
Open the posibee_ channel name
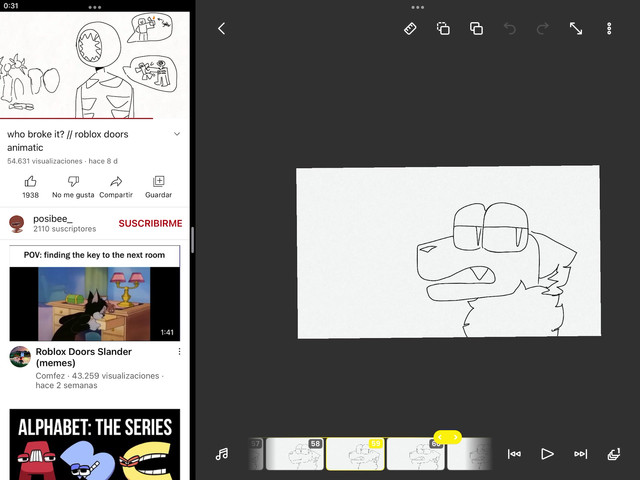point(53,219)
